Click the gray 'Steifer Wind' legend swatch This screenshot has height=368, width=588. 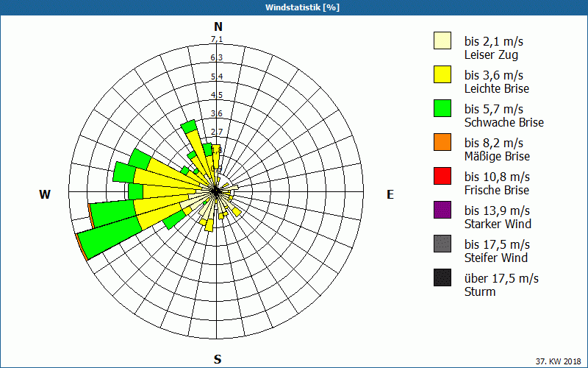pyautogui.click(x=442, y=244)
